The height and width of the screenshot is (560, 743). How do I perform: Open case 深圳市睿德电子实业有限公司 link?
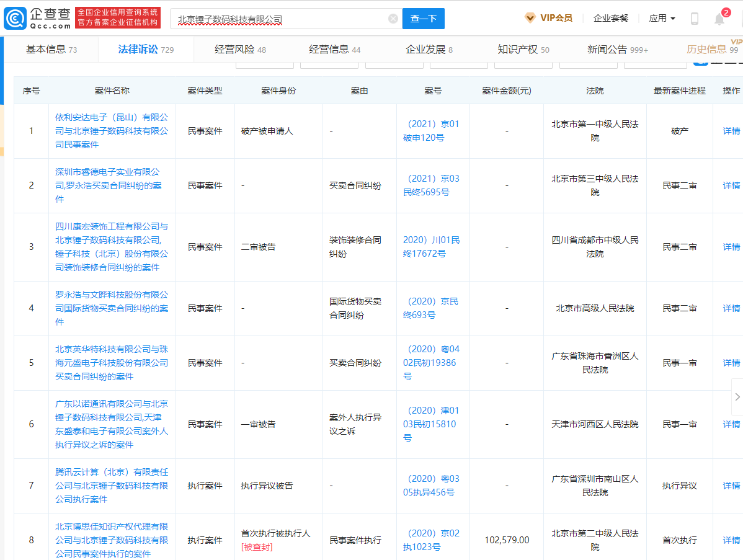[108, 185]
